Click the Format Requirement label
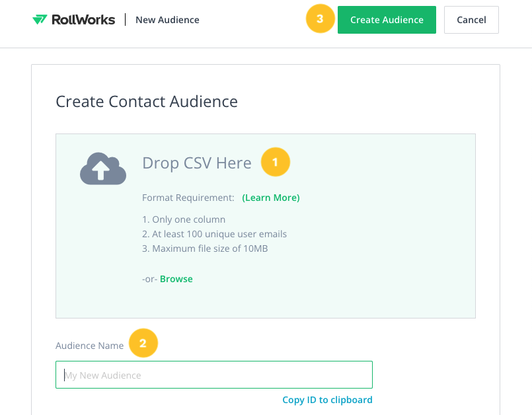The image size is (532, 415). point(188,198)
